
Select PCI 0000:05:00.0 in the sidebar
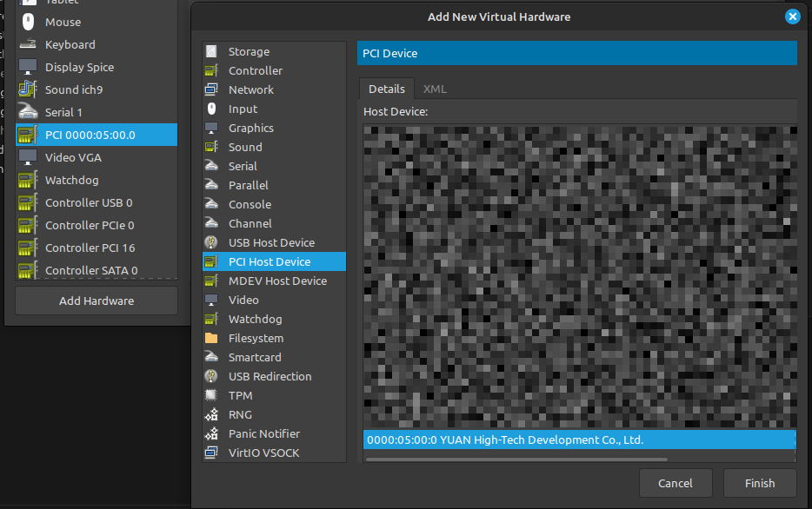pyautogui.click(x=96, y=135)
